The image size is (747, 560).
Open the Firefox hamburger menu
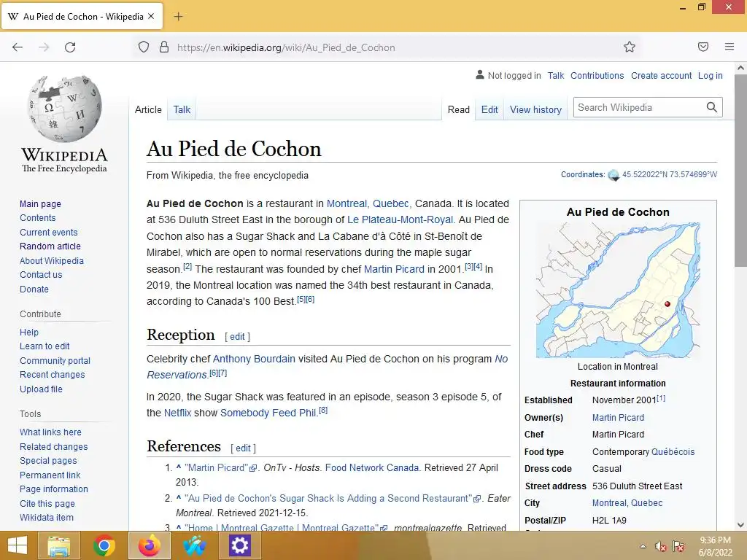[x=729, y=47]
